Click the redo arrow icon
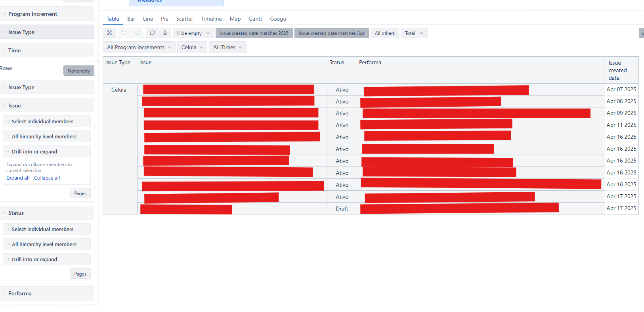The height and width of the screenshot is (312, 644). point(138,33)
